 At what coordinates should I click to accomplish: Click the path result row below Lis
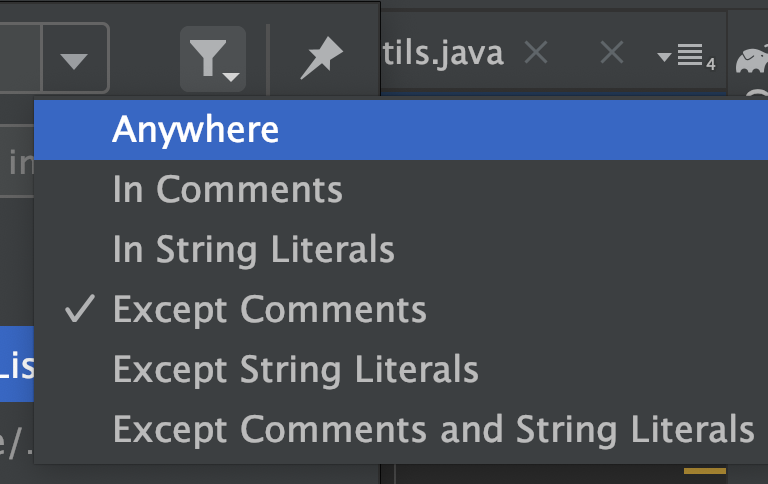[x=16, y=440]
